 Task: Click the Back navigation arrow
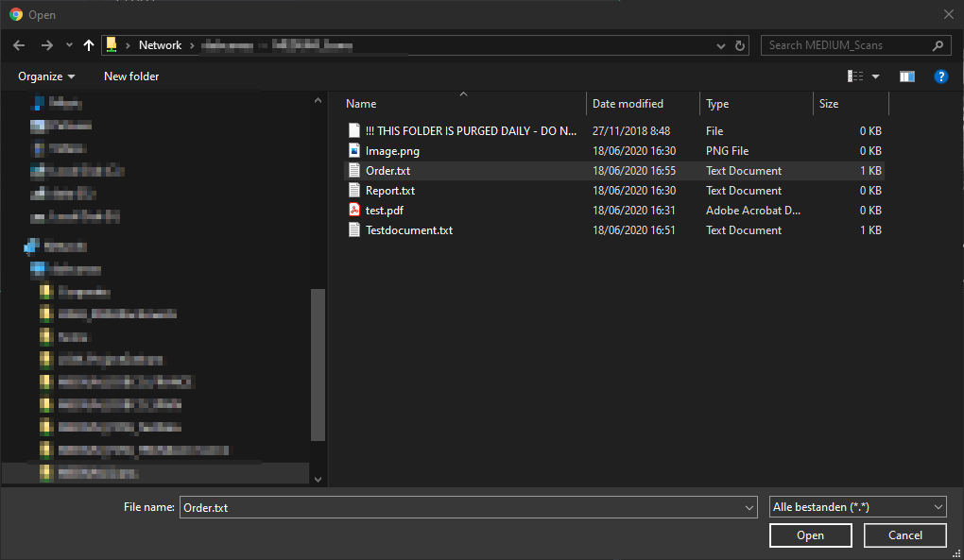tap(19, 45)
